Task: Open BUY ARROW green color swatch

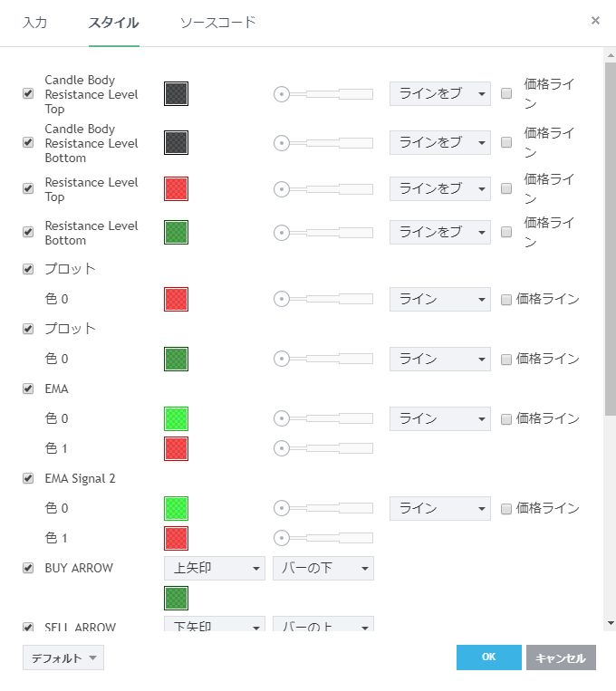Action: (176, 598)
